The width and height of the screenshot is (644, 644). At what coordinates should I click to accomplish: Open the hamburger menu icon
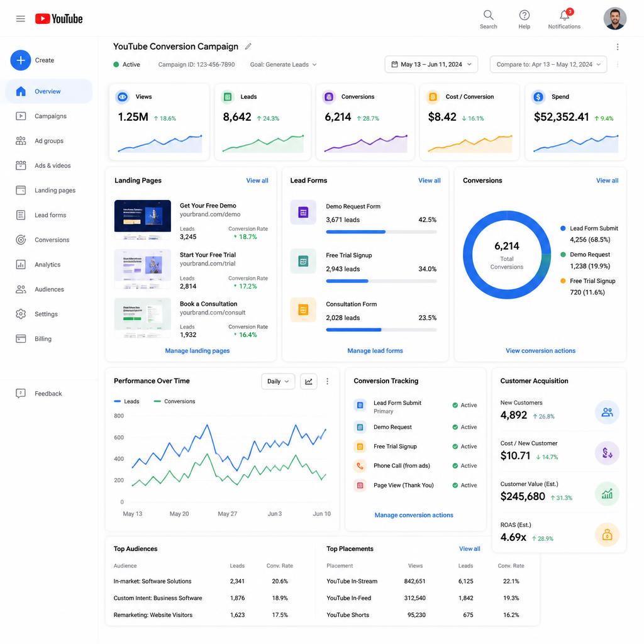click(21, 19)
